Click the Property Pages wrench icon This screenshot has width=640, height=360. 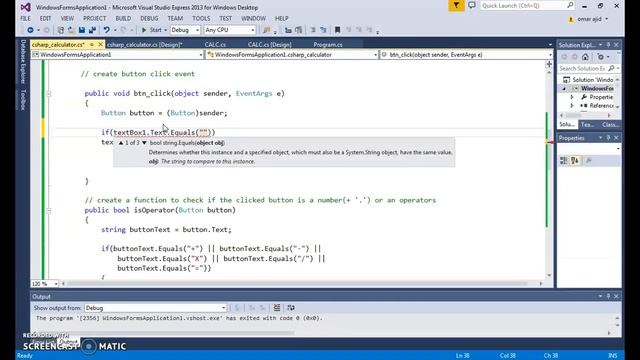pyautogui.click(x=589, y=161)
